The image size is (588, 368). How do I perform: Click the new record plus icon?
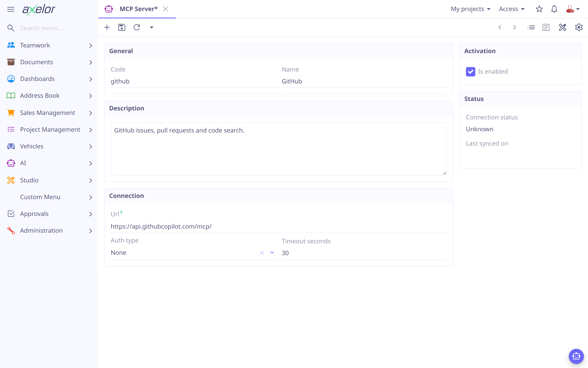[107, 27]
